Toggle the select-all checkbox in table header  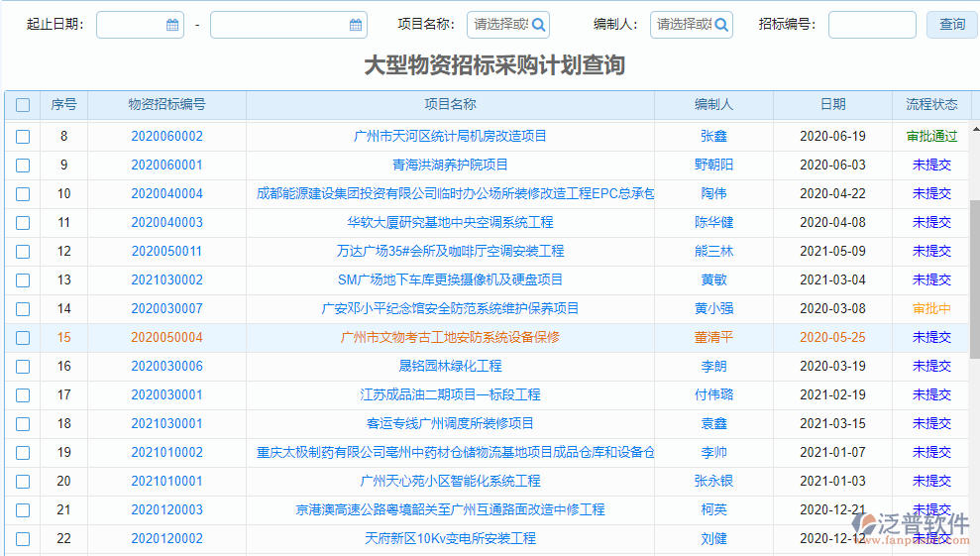coord(23,105)
